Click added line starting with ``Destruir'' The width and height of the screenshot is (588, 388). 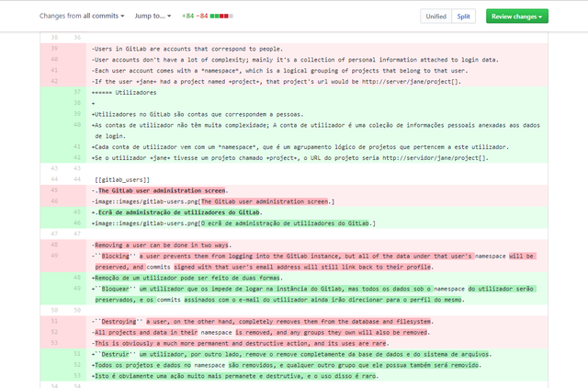[291, 354]
